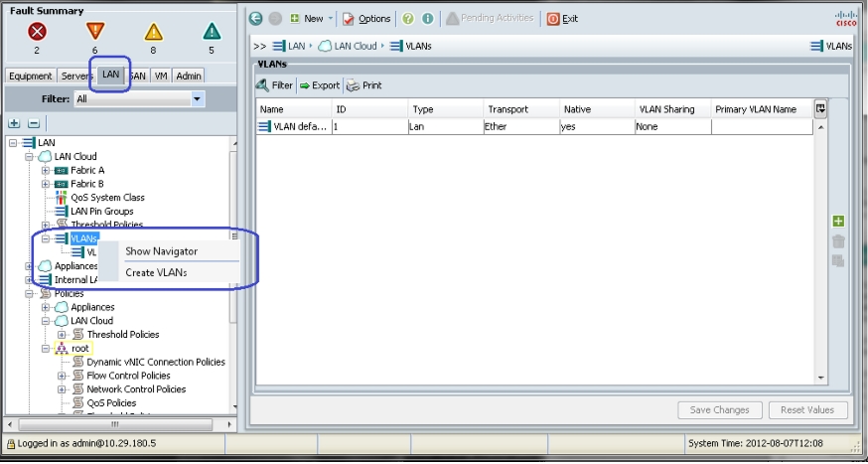This screenshot has height=464, width=868.
Task: Select LAN Pin Groups in tree
Action: 102,211
